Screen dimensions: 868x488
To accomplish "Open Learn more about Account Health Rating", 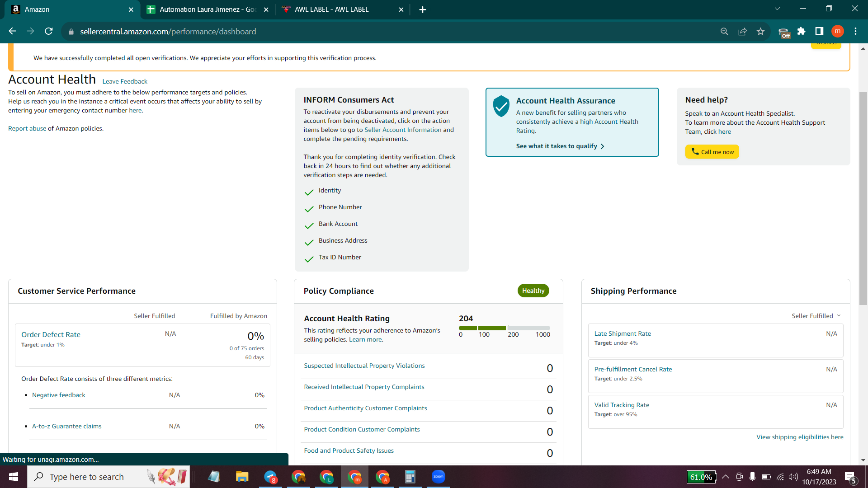I will tap(365, 339).
